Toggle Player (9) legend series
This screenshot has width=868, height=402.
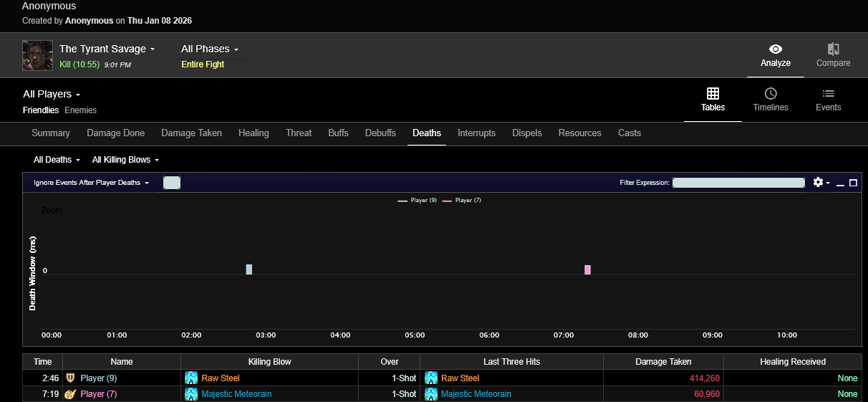[x=418, y=201]
